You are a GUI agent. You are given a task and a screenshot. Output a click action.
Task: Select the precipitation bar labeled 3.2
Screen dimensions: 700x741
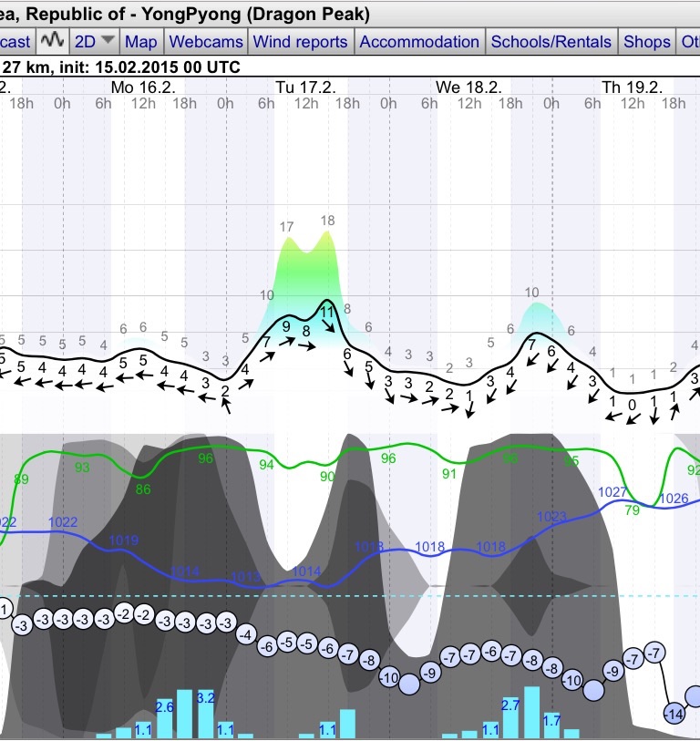point(205,714)
